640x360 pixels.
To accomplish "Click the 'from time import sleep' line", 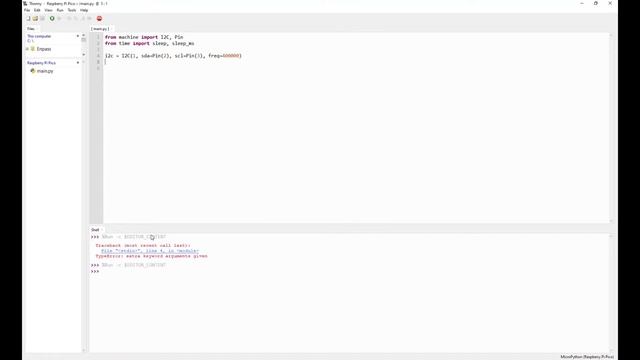I will pos(149,43).
